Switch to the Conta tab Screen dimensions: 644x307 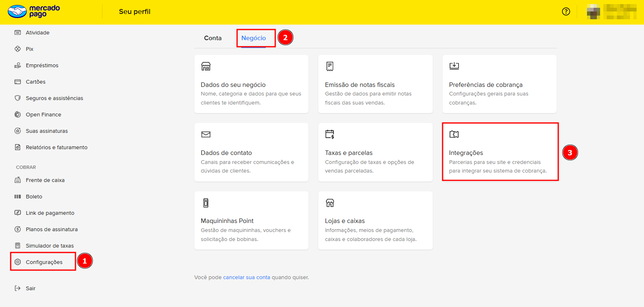pos(212,38)
